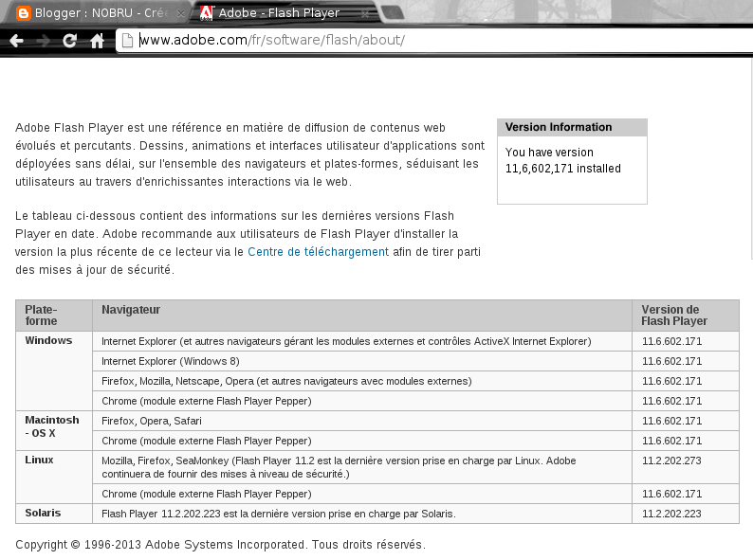753x560 pixels.
Task: Open the Centre de téléchargement link
Action: (x=318, y=252)
